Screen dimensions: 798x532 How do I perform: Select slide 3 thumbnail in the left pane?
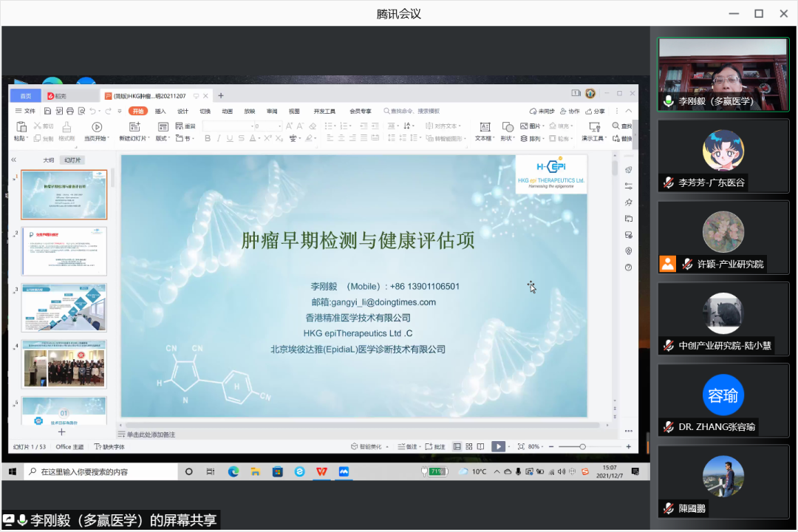click(x=64, y=308)
